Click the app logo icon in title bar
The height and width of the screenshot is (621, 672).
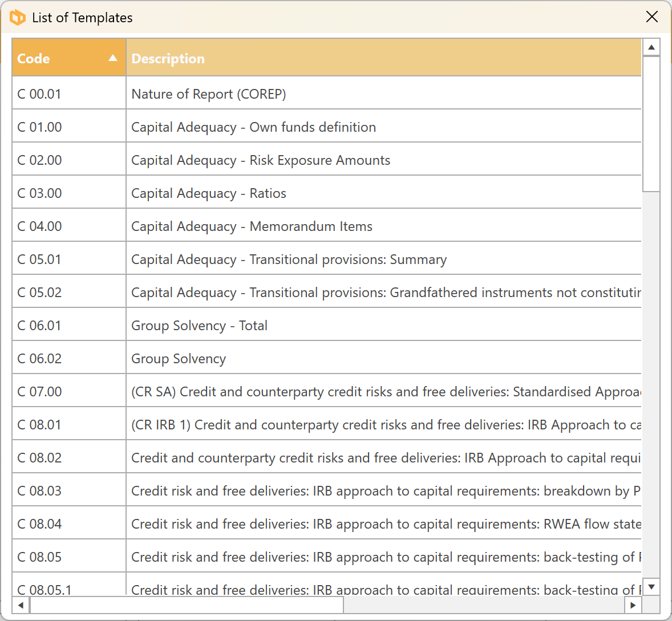tap(18, 18)
